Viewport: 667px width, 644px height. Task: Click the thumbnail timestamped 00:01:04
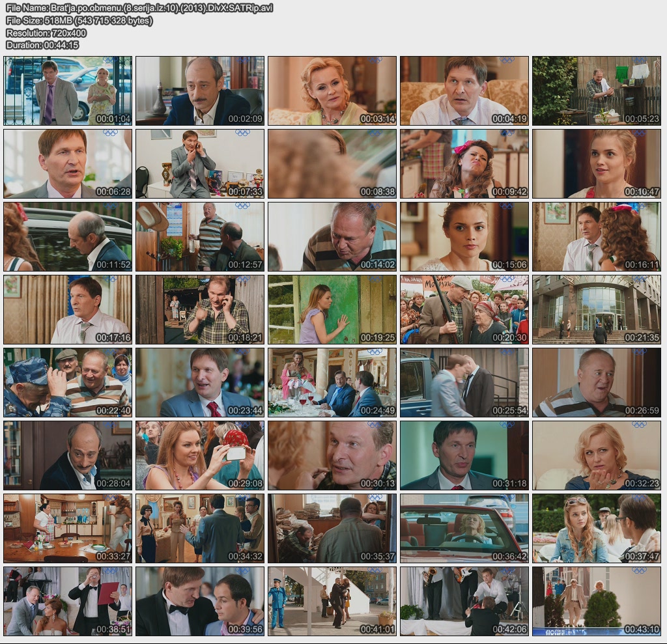point(68,91)
